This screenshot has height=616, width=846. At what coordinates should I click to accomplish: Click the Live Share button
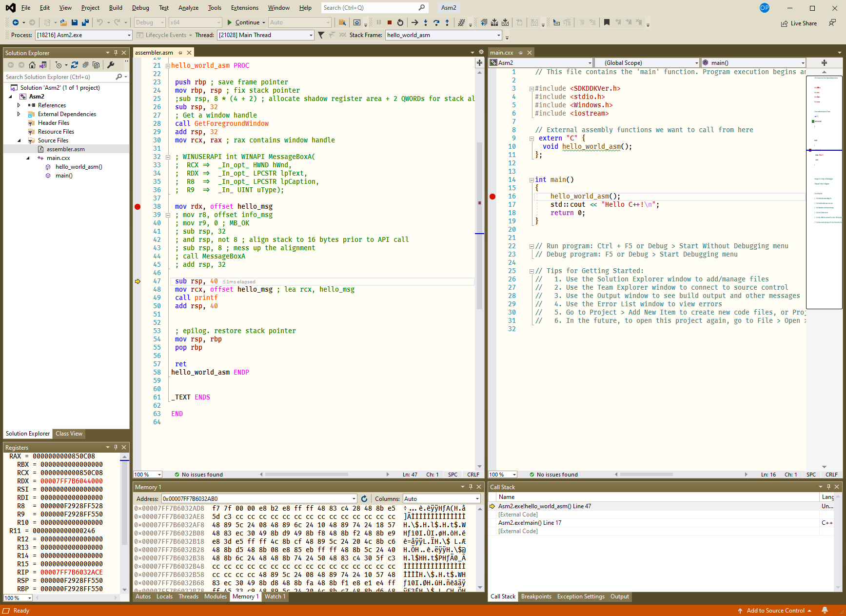799,23
